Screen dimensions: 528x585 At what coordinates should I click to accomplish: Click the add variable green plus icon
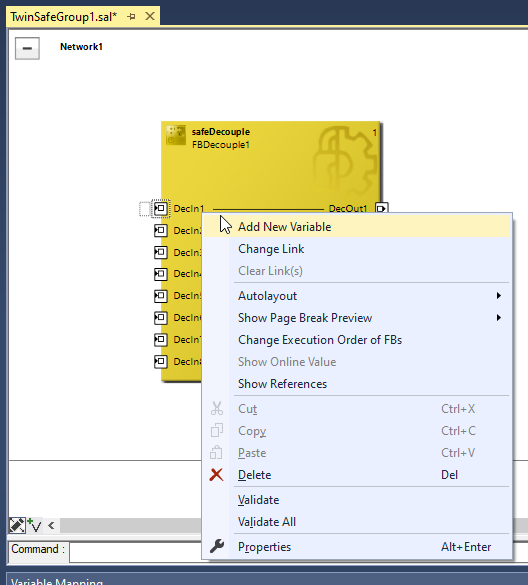35,526
